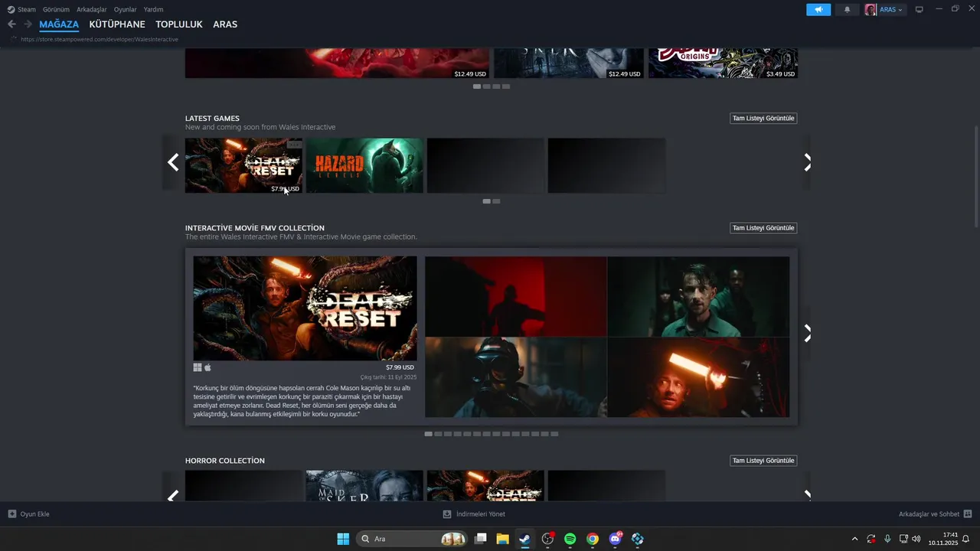Open large Dead Reset banner in FMV collection
Screen dimensions: 980x551
305,308
